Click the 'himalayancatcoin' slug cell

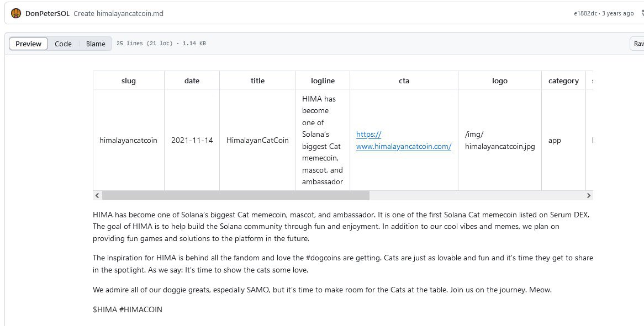click(129, 140)
